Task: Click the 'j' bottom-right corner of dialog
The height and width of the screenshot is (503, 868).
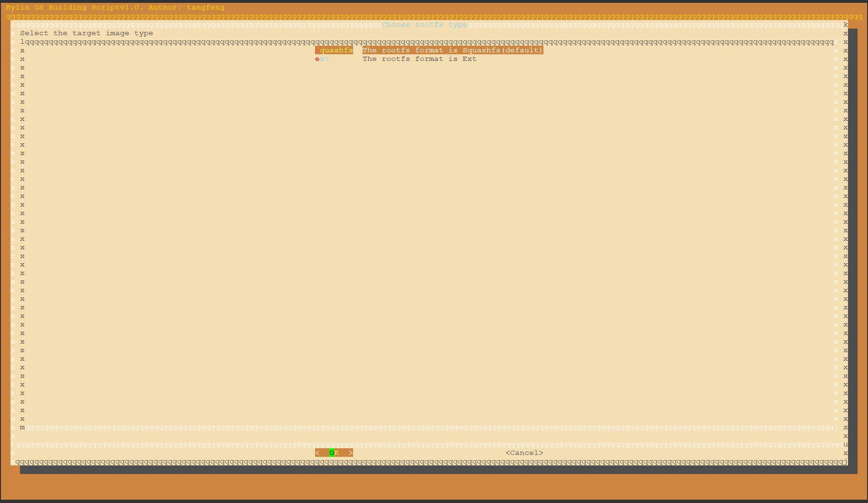Action: 846,462
